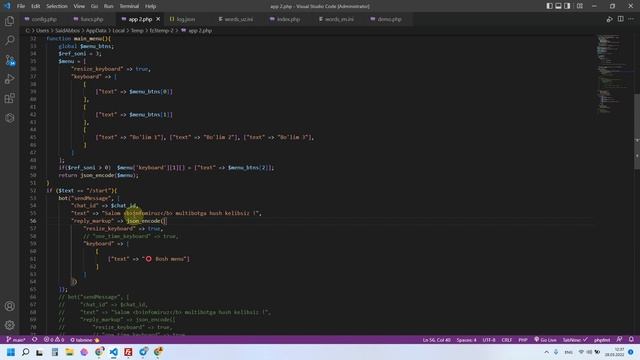Open the Help menu

[151, 6]
